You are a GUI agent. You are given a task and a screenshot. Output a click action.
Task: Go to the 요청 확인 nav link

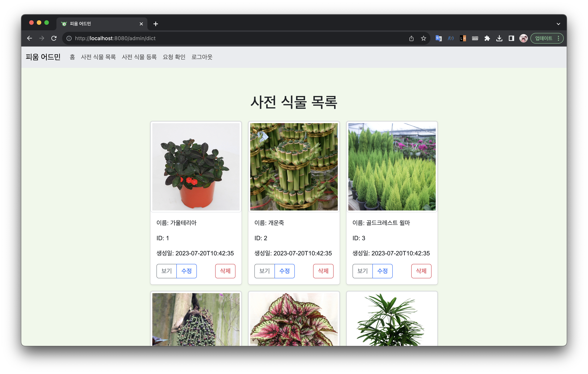(174, 57)
